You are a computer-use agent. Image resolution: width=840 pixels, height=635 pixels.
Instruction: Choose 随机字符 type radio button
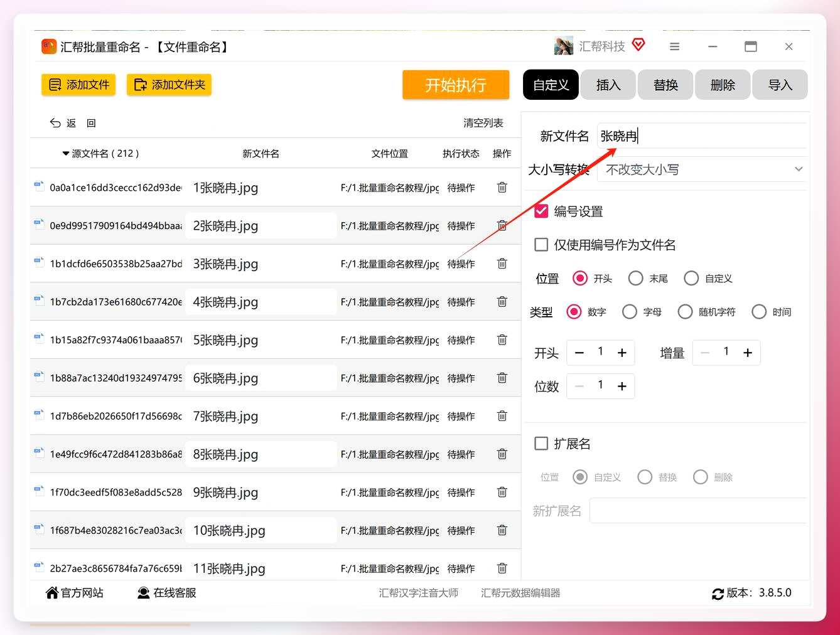(686, 312)
